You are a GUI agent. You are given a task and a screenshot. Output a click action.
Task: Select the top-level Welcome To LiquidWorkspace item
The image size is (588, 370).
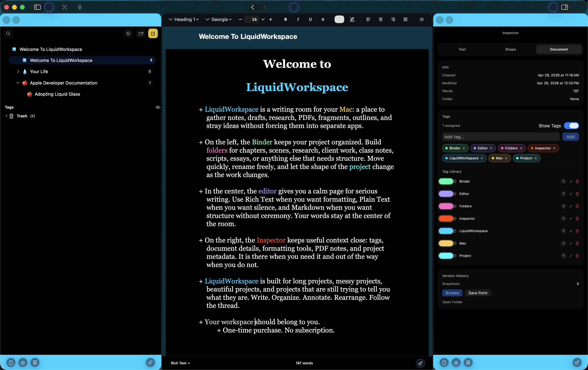(51, 49)
